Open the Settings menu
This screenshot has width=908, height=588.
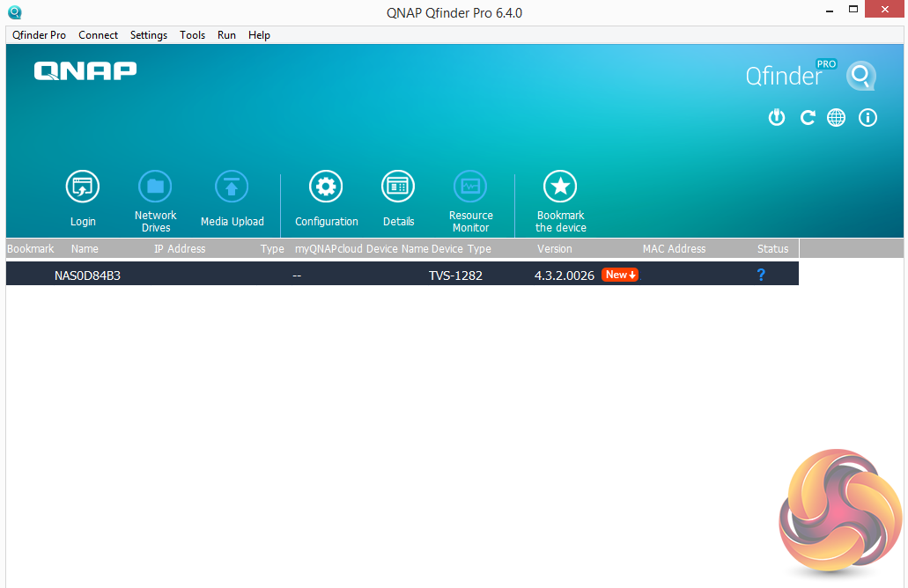tap(149, 35)
